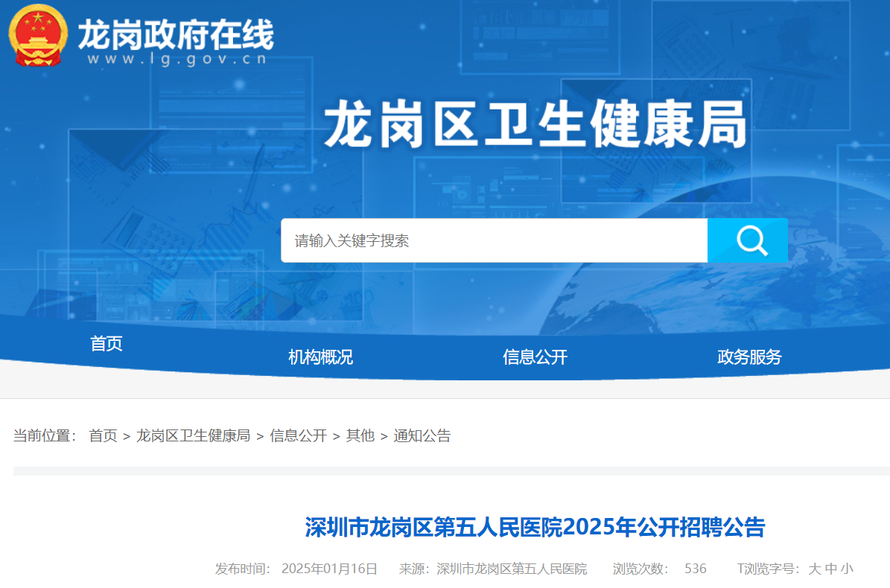Focus the keyword search input box
This screenshot has width=890, height=588.
click(x=493, y=240)
